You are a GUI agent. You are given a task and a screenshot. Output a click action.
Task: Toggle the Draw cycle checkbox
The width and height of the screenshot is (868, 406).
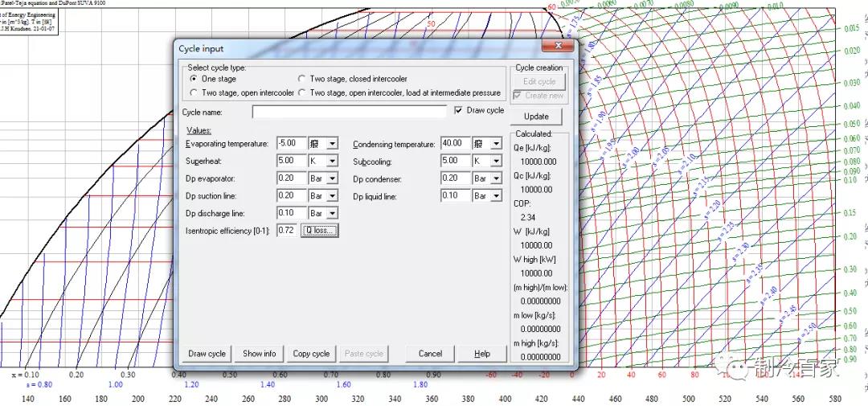tap(460, 110)
